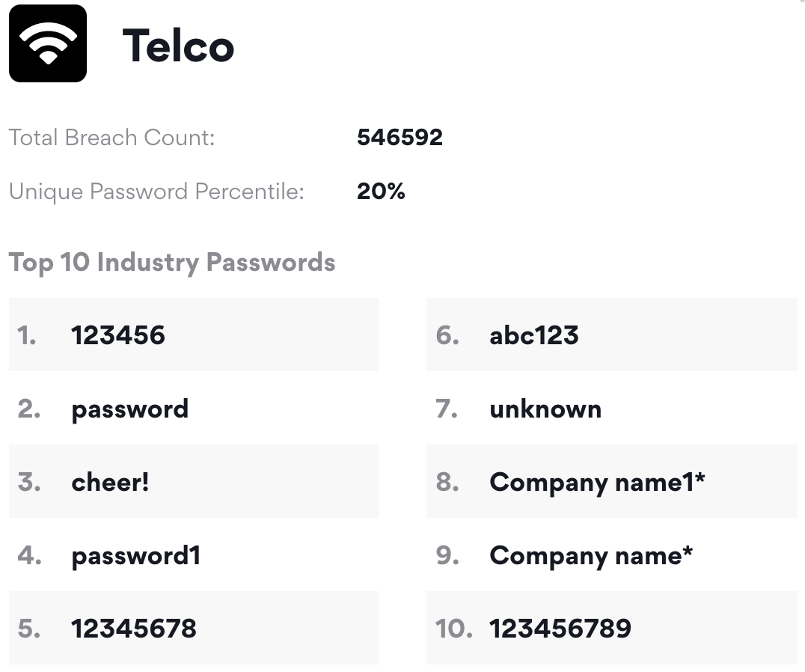Click the 12345678 password row

(194, 628)
